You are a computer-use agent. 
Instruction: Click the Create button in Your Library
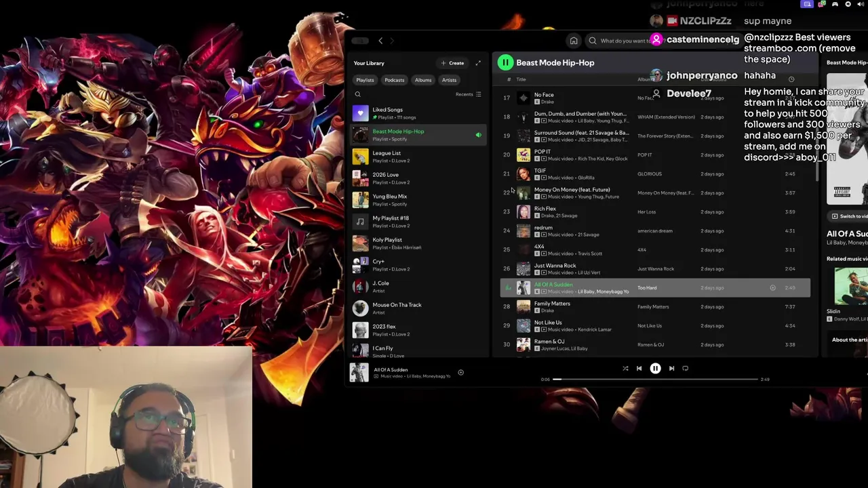pos(452,63)
